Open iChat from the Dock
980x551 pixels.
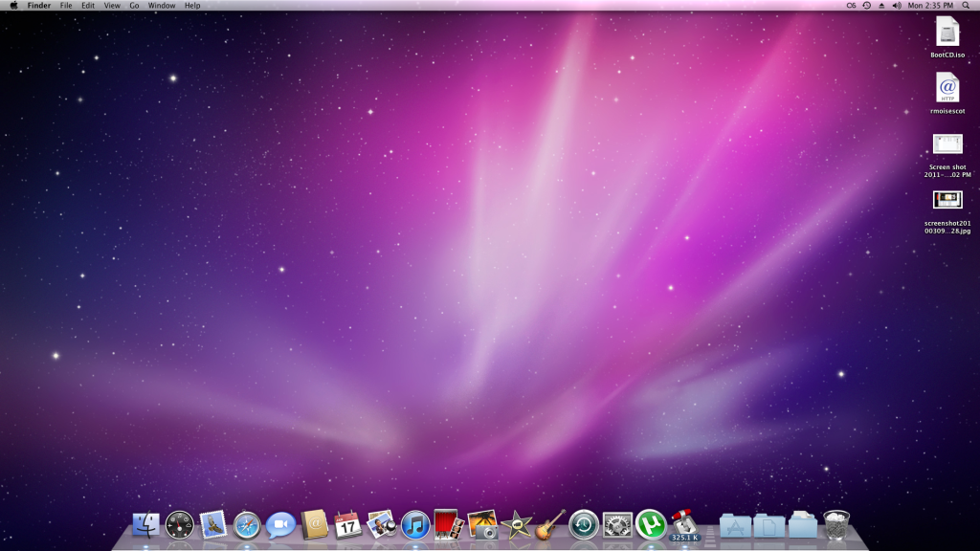[280, 525]
